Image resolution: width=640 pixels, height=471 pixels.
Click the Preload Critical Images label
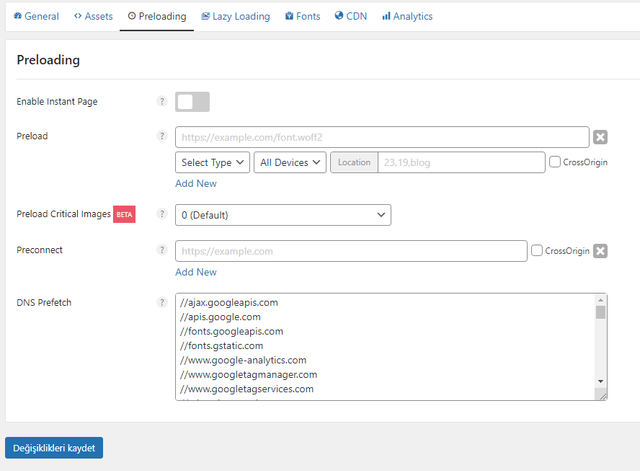(63, 214)
